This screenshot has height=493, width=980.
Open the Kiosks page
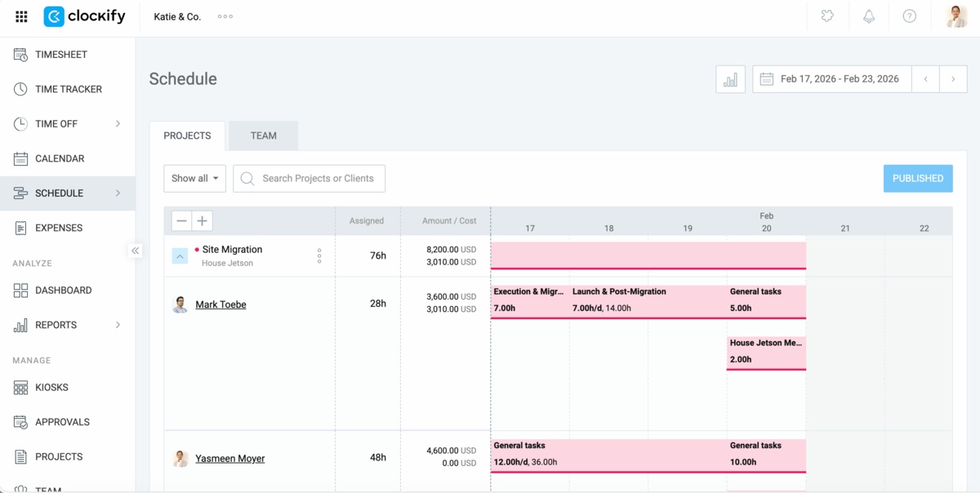54,387
